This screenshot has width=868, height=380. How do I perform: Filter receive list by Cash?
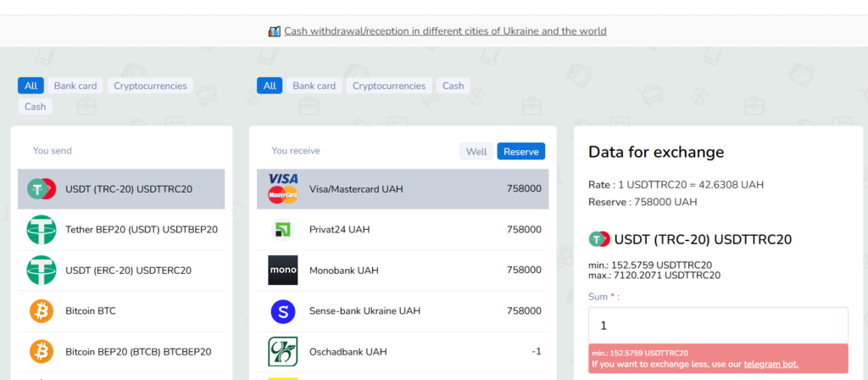[453, 86]
